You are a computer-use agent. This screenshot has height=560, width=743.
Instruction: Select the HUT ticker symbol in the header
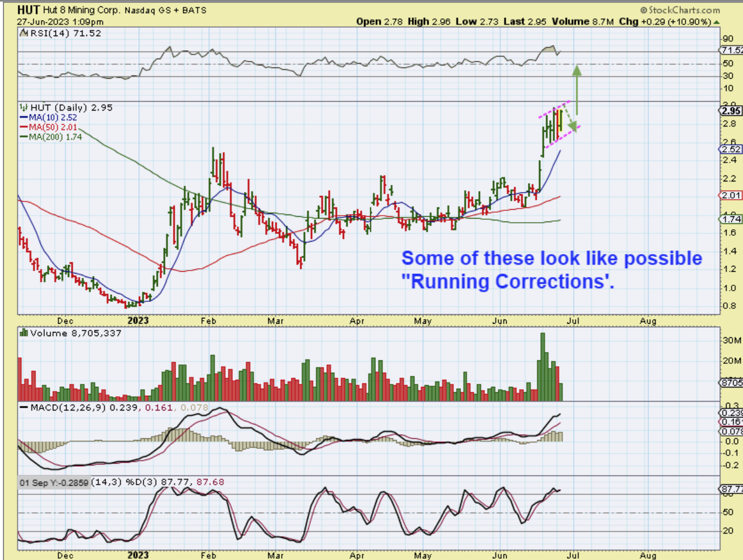28,10
